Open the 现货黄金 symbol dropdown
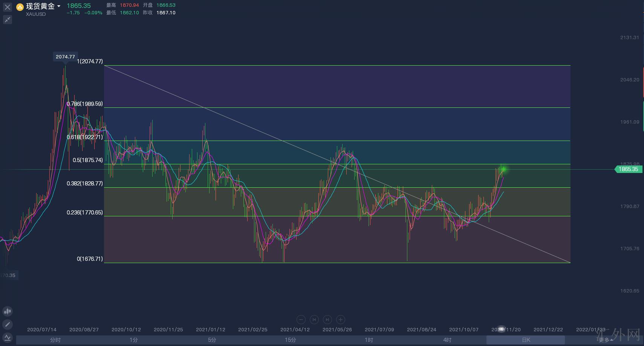This screenshot has width=644, height=346. 59,6
